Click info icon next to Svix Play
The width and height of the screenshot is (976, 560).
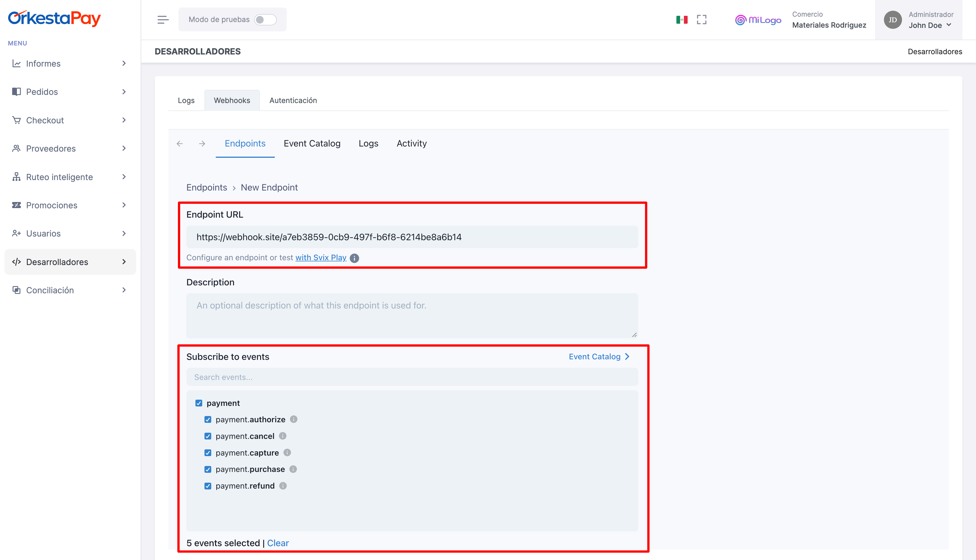click(x=354, y=258)
